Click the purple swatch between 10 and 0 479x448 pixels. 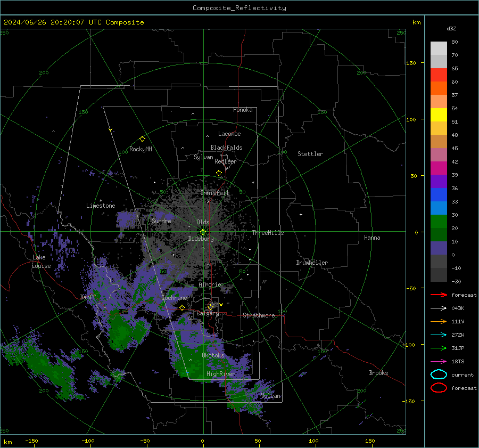point(439,248)
